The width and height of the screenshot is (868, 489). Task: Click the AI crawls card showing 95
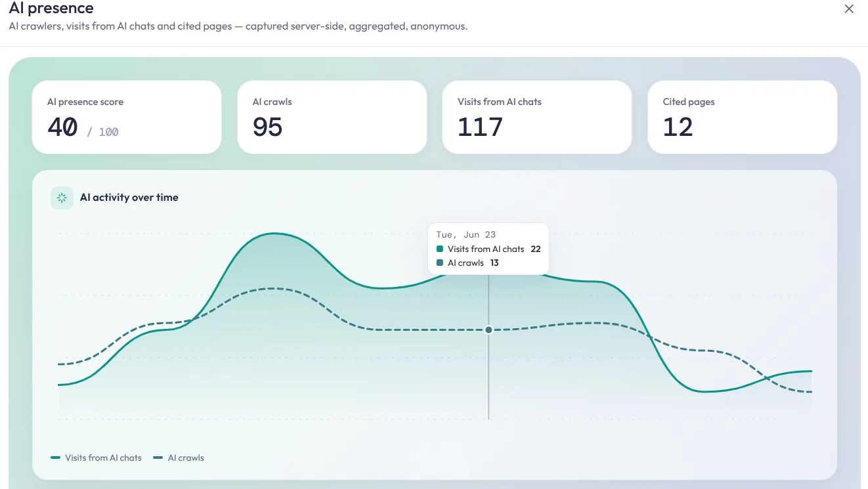tap(332, 117)
